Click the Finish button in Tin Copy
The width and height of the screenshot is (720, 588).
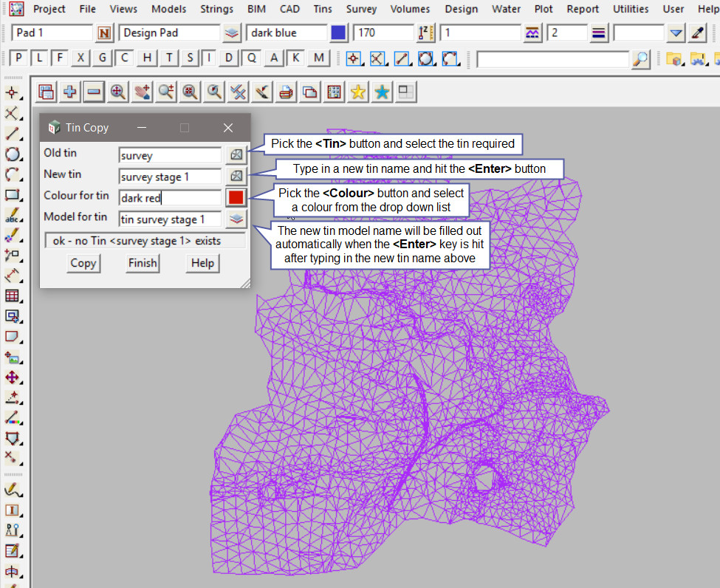(x=143, y=263)
